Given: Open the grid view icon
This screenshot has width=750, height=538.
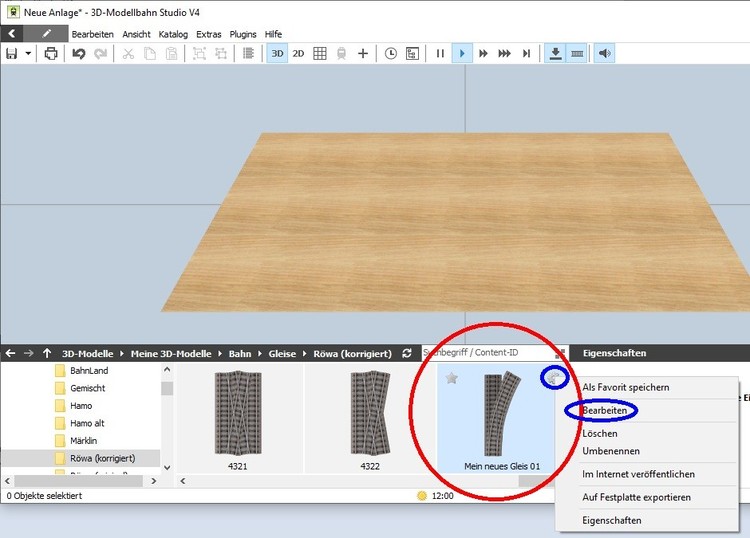Looking at the screenshot, I should click(x=320, y=53).
